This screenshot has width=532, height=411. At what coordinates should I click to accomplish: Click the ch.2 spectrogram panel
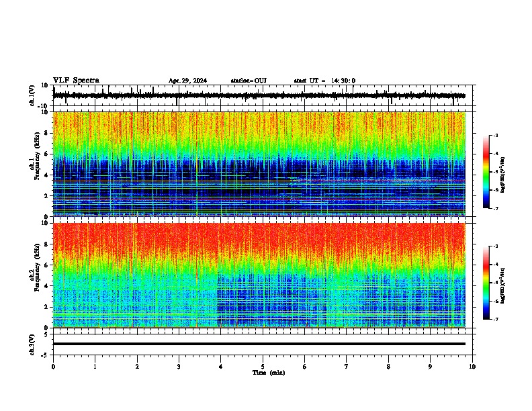pos(259,275)
